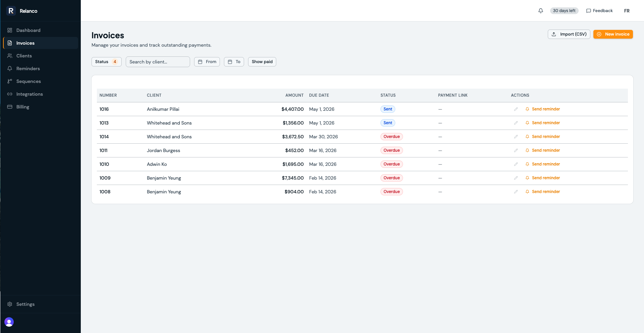Edit invoice 1013 with pencil icon
This screenshot has height=333, width=644.
pos(516,123)
